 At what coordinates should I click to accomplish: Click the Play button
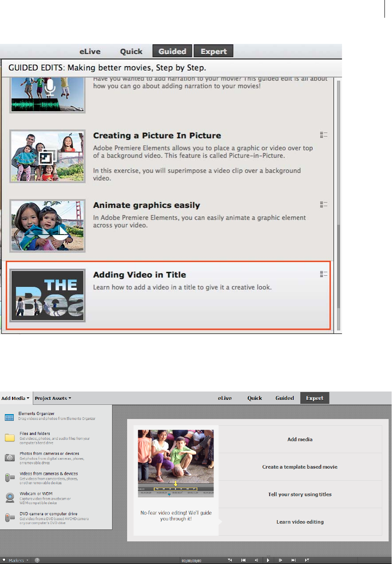[268, 560]
